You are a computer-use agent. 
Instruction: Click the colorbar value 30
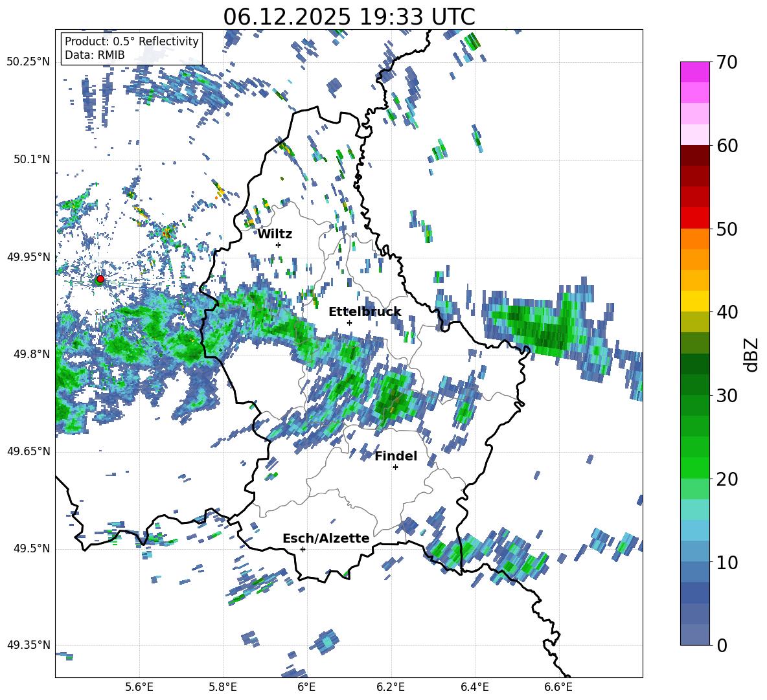pyautogui.click(x=727, y=396)
